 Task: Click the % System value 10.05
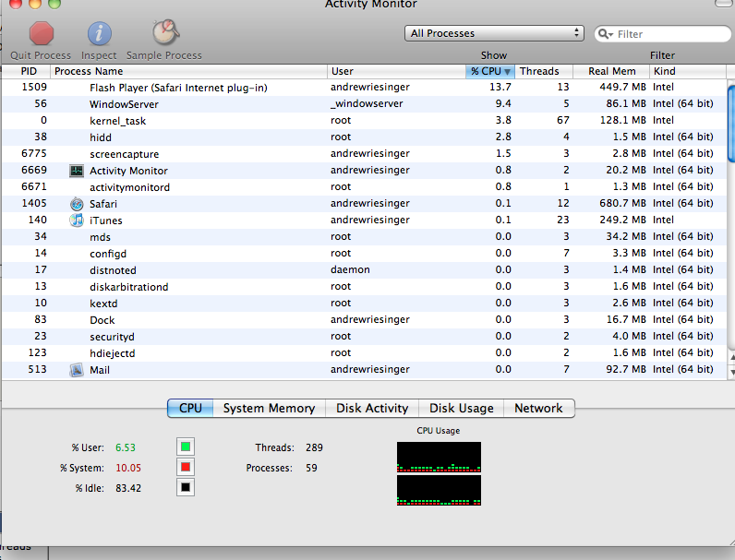click(x=128, y=468)
